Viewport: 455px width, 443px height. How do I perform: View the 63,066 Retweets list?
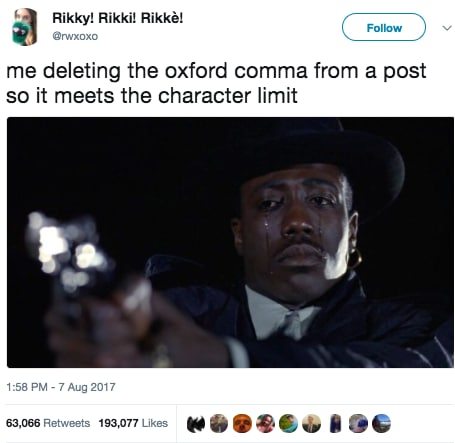[48, 423]
